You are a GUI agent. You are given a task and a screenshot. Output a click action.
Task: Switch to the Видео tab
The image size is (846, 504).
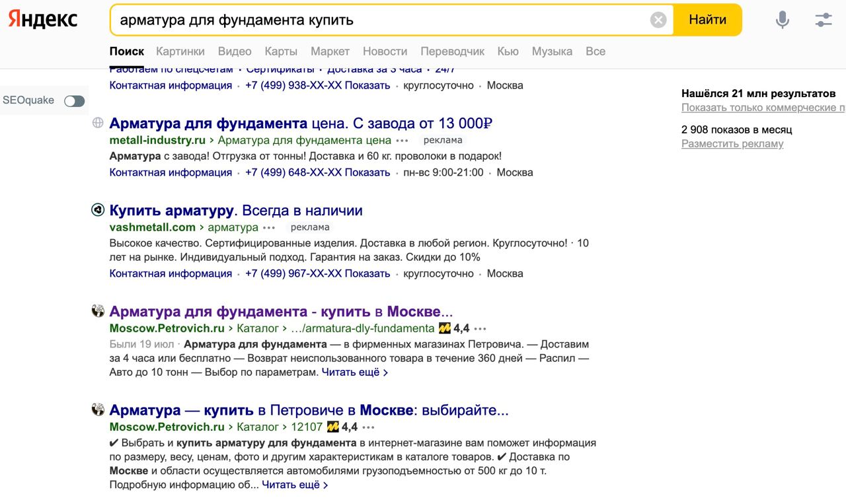tap(235, 51)
